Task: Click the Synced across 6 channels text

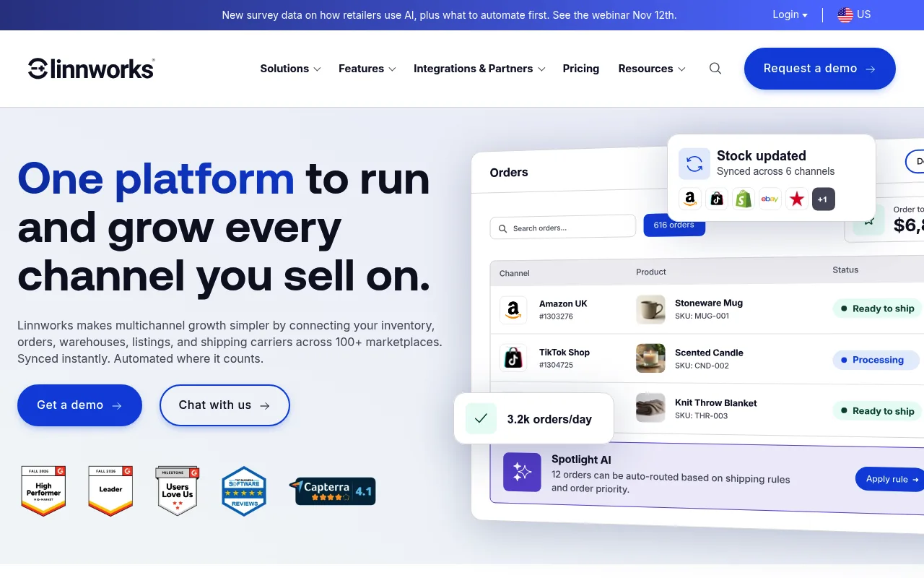Action: (x=775, y=171)
